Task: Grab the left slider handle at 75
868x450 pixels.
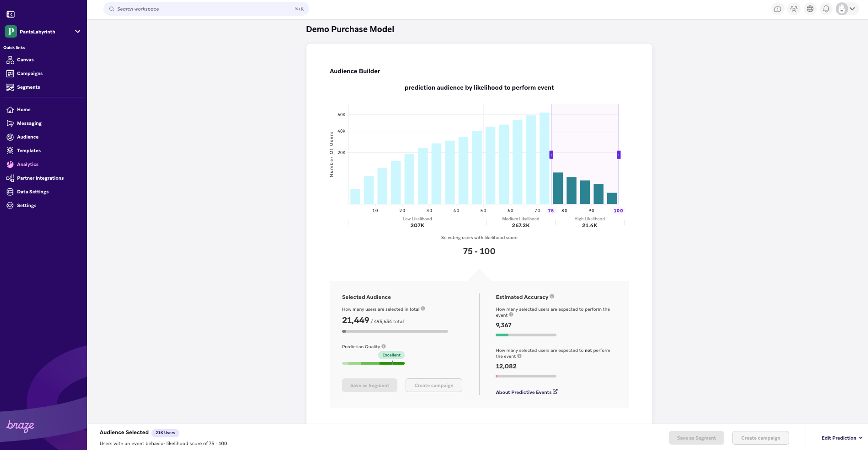Action: coord(551,155)
